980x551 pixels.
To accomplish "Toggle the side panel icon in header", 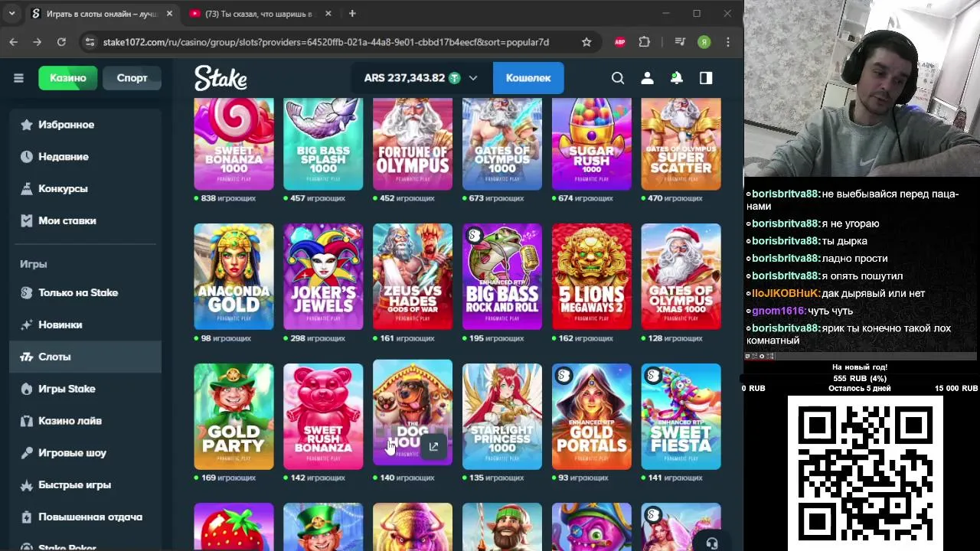I will click(x=706, y=78).
